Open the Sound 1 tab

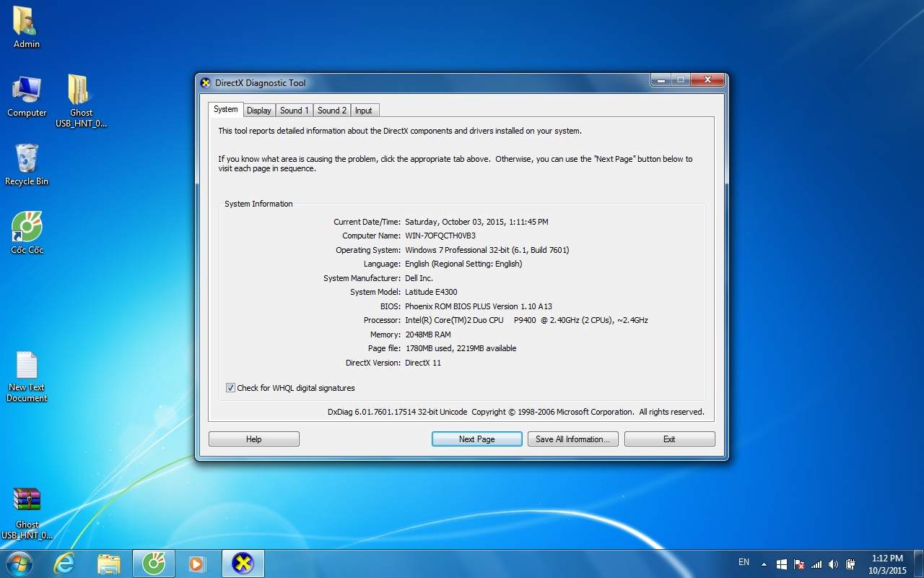tap(294, 111)
